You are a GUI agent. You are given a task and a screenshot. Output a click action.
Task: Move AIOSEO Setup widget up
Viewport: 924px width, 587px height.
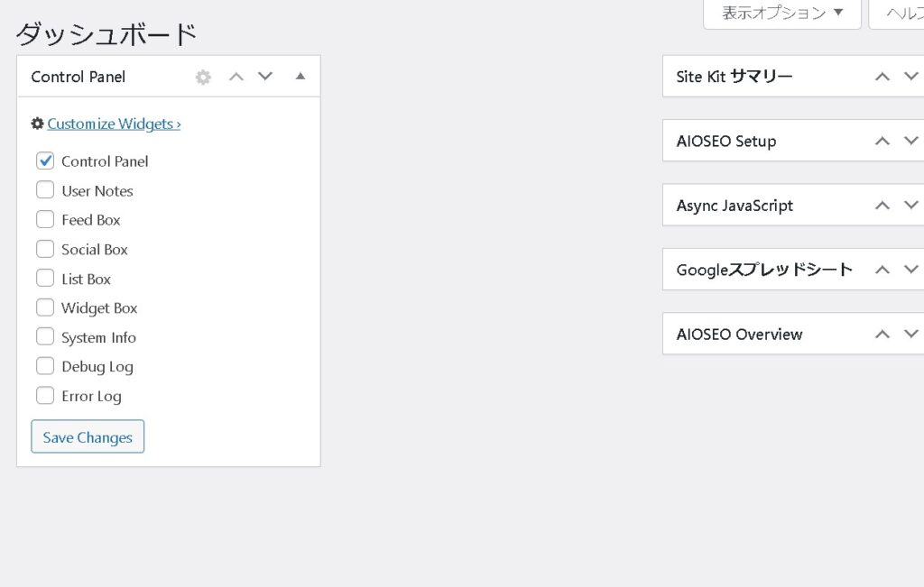click(882, 142)
